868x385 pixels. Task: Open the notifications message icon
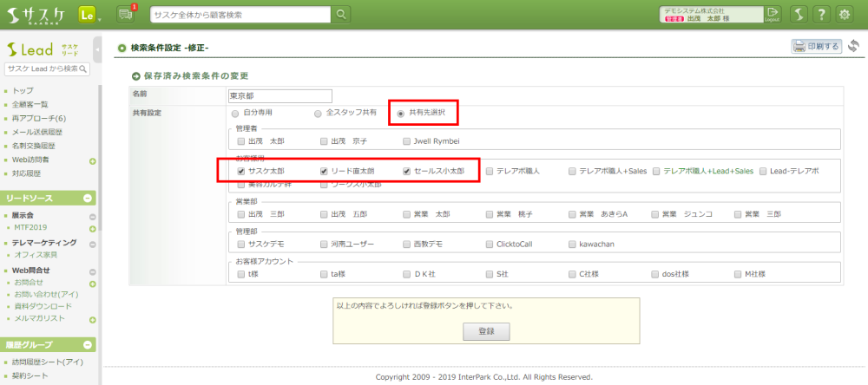[124, 14]
